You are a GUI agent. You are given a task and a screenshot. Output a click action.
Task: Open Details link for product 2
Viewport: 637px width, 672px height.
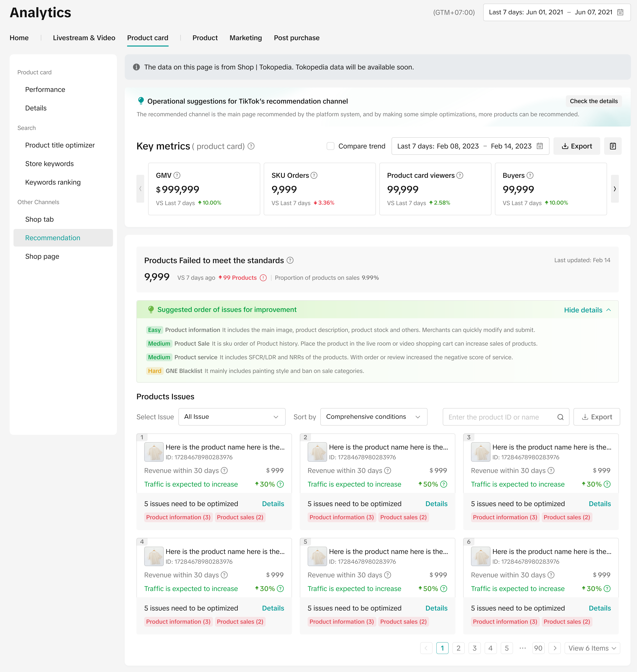(436, 504)
